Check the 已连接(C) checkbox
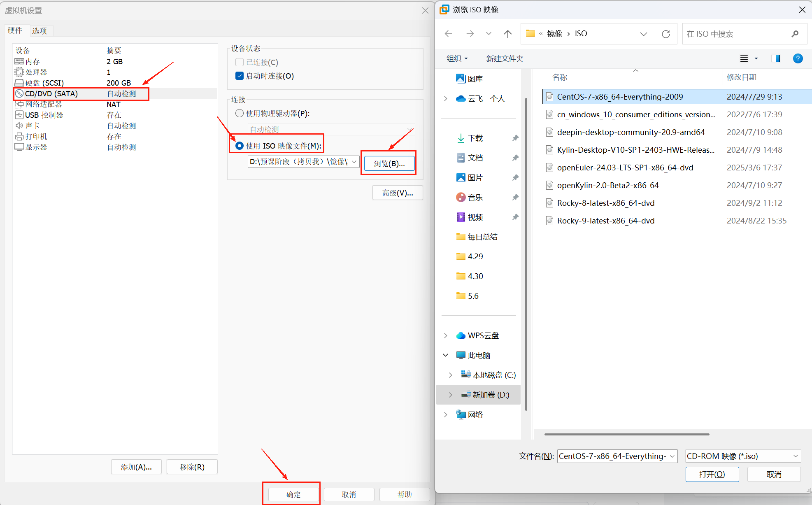 [240, 62]
